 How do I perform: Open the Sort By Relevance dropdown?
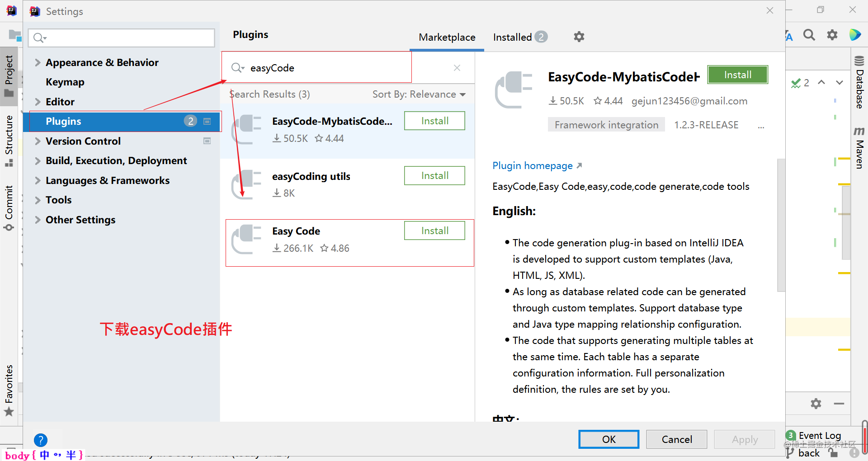click(419, 94)
